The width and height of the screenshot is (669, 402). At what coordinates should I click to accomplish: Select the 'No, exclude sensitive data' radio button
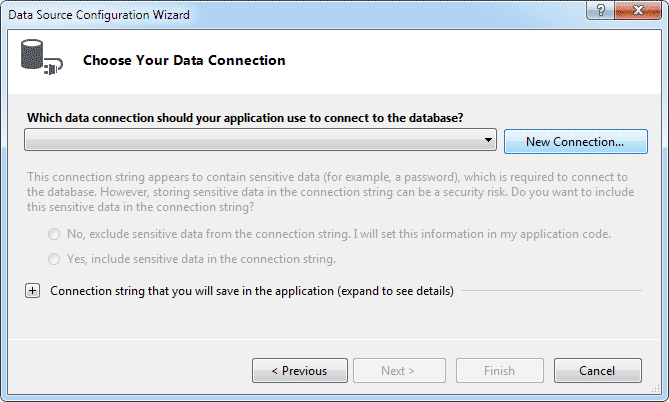coord(53,234)
